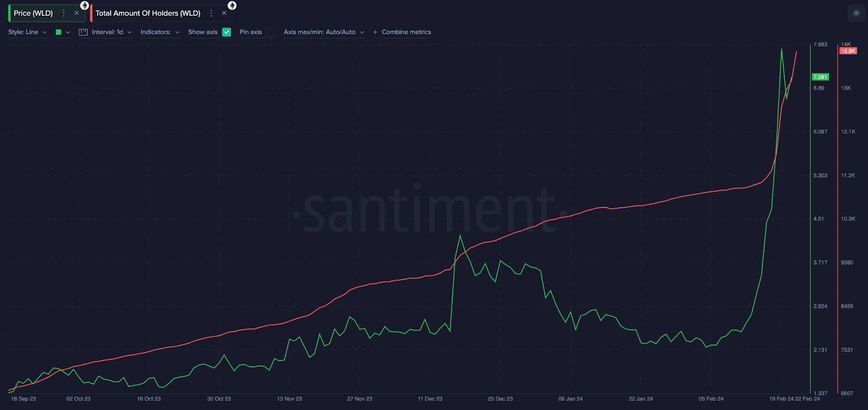Expand color picker chevron beside green swatch
Image resolution: width=868 pixels, height=410 pixels.
point(68,32)
